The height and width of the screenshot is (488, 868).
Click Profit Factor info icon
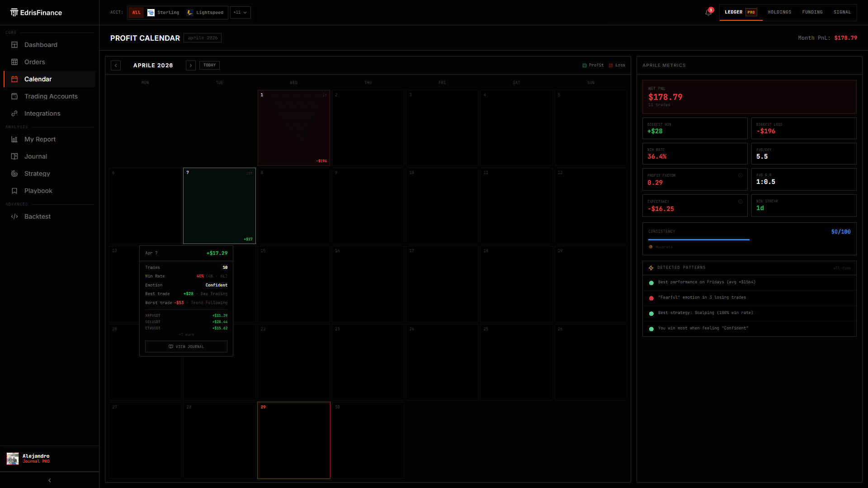[x=741, y=175]
